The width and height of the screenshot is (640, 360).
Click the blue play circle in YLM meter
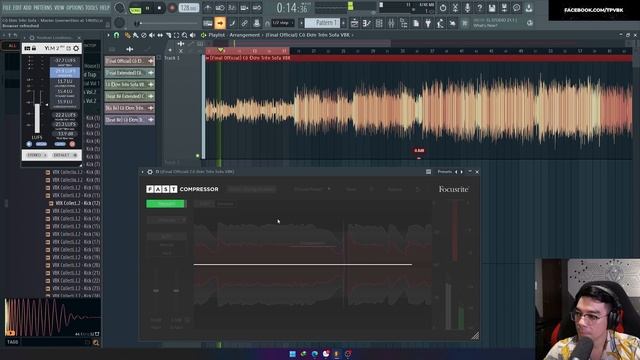coord(29,144)
